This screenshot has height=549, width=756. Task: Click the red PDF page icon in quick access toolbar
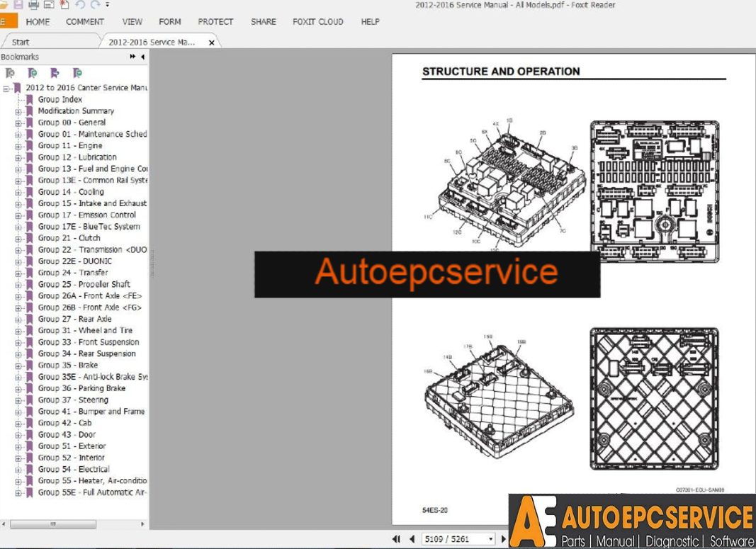point(64,5)
